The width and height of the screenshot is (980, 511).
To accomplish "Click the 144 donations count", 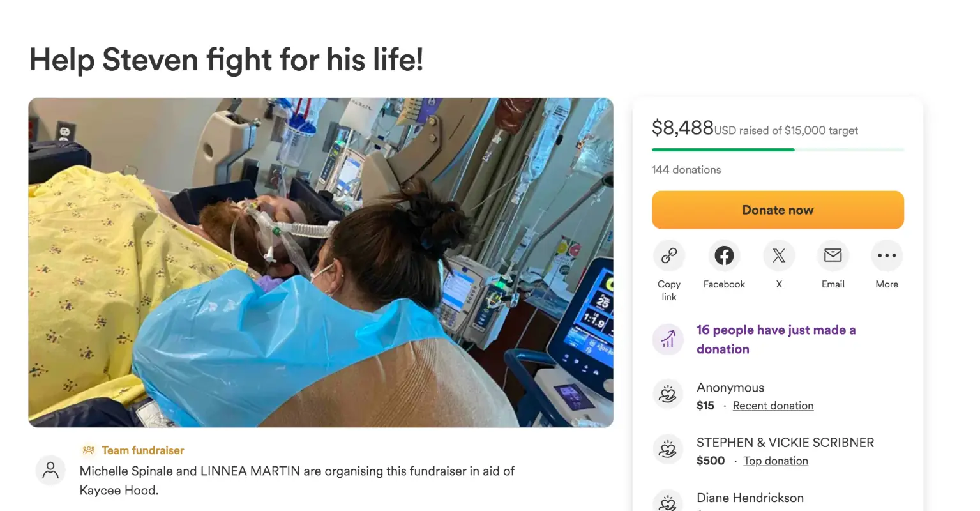I will 686,169.
